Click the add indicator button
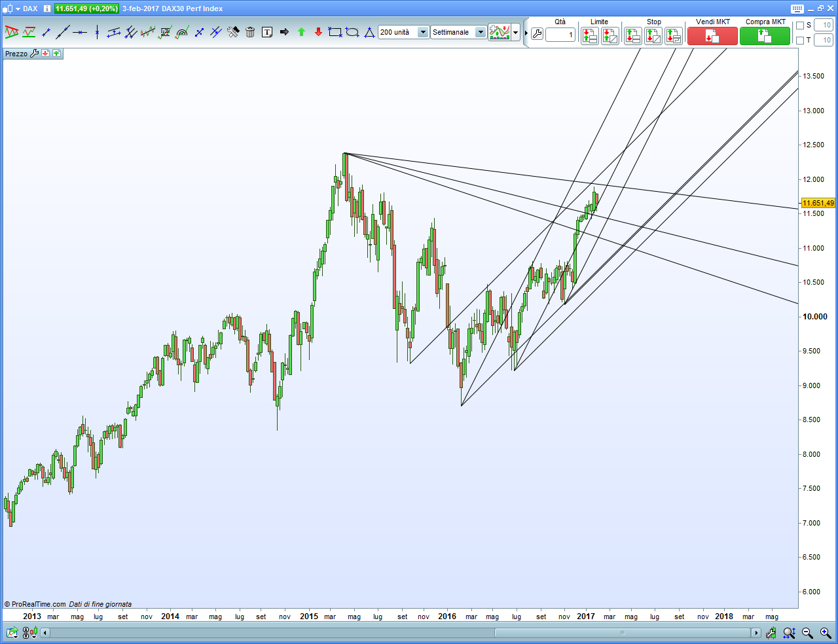838x644 pixels. 500,32
